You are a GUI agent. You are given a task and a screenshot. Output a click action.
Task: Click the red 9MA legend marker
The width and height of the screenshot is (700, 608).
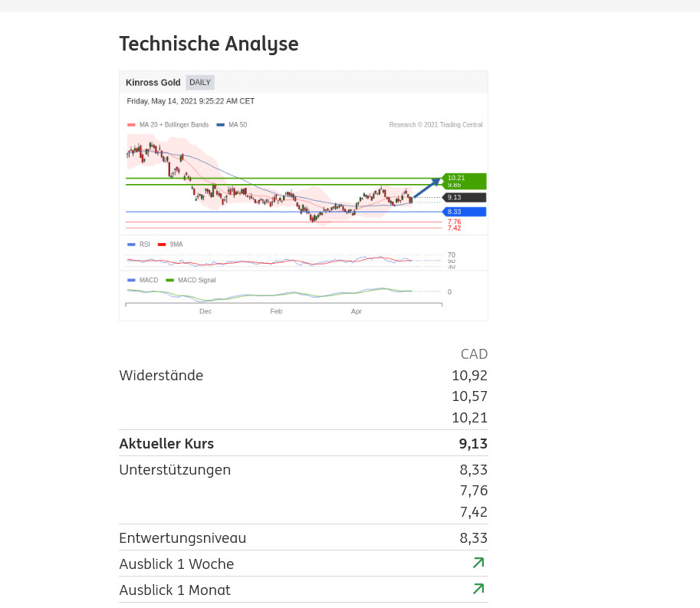(162, 245)
